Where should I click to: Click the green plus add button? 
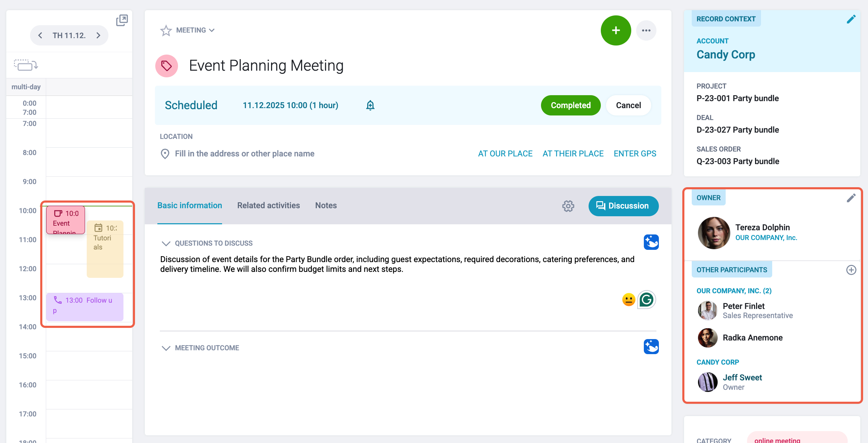tap(616, 30)
